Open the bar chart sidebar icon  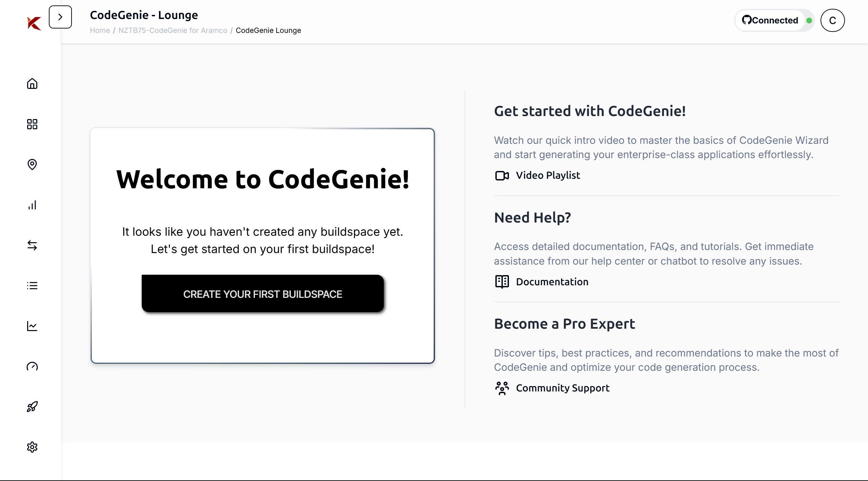pyautogui.click(x=32, y=205)
